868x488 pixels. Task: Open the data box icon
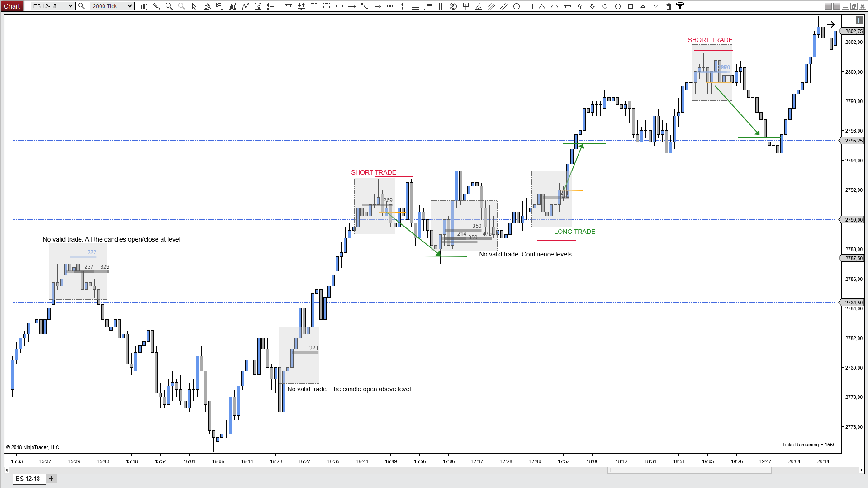[207, 6]
